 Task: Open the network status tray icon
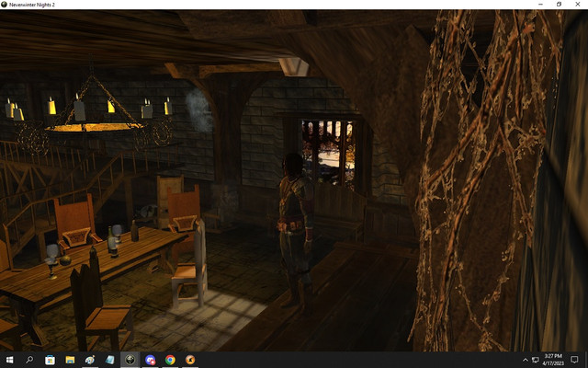point(535,360)
